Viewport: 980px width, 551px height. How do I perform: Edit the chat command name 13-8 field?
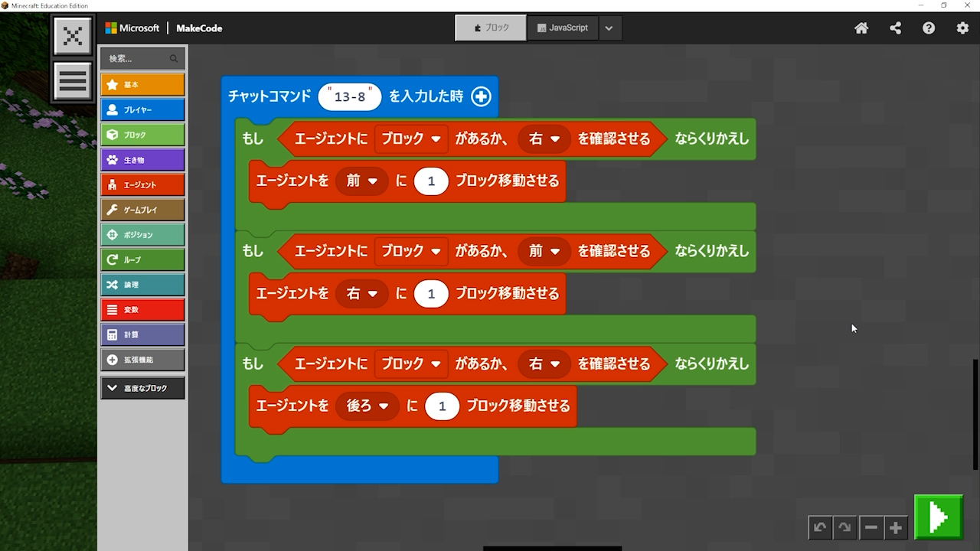click(350, 96)
